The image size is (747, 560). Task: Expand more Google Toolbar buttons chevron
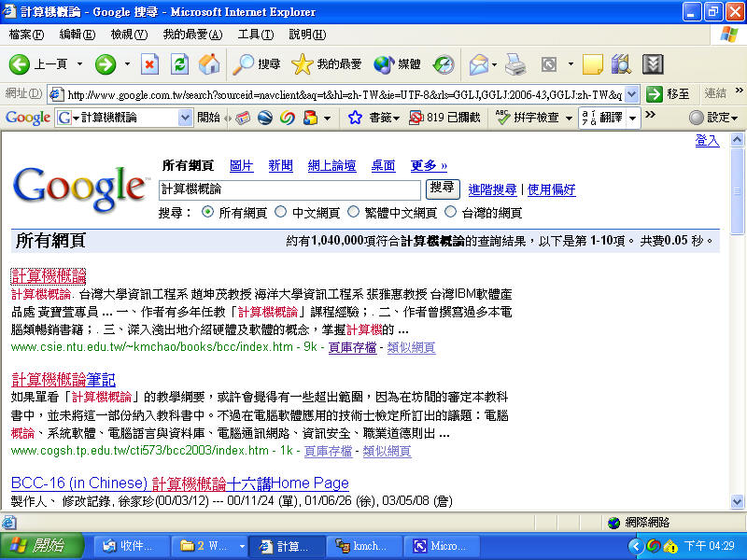tap(650, 114)
